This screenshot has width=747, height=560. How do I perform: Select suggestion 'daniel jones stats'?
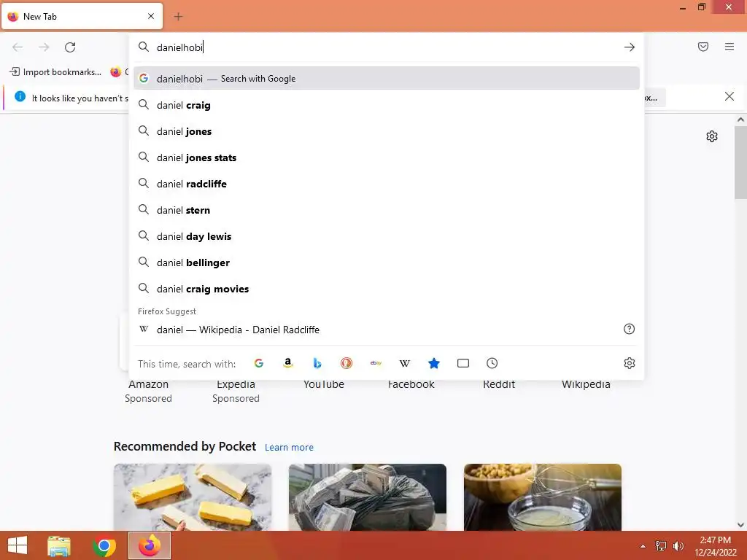387,157
